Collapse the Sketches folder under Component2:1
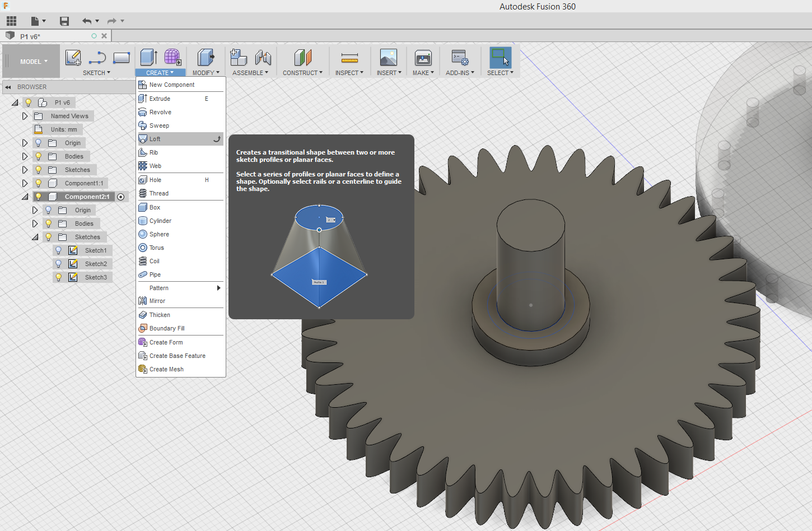This screenshot has height=531, width=812. [35, 237]
